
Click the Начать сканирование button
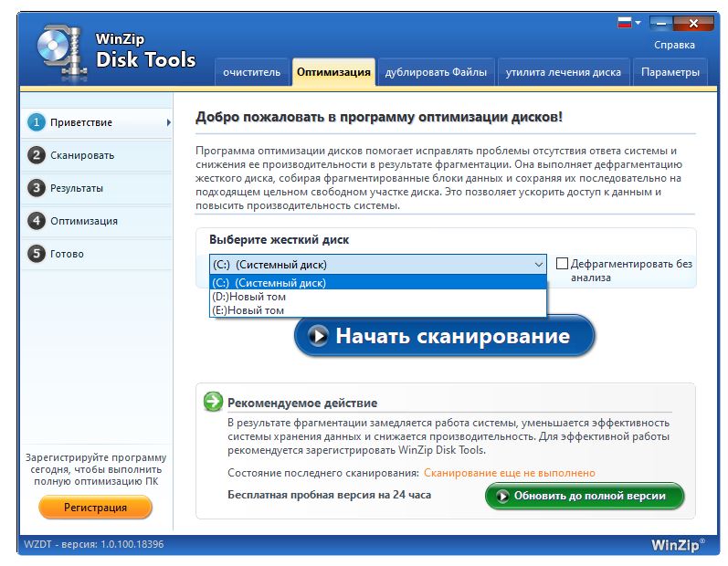pos(444,335)
